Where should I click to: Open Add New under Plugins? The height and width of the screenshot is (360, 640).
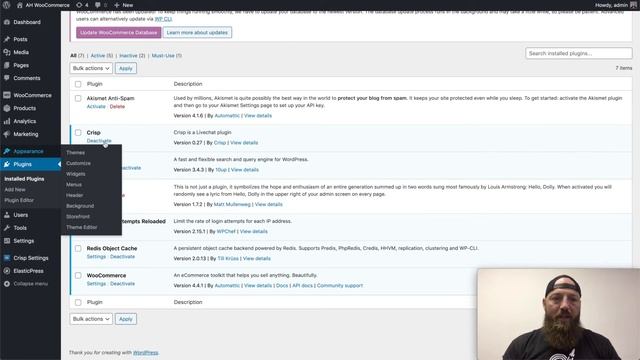tap(15, 189)
